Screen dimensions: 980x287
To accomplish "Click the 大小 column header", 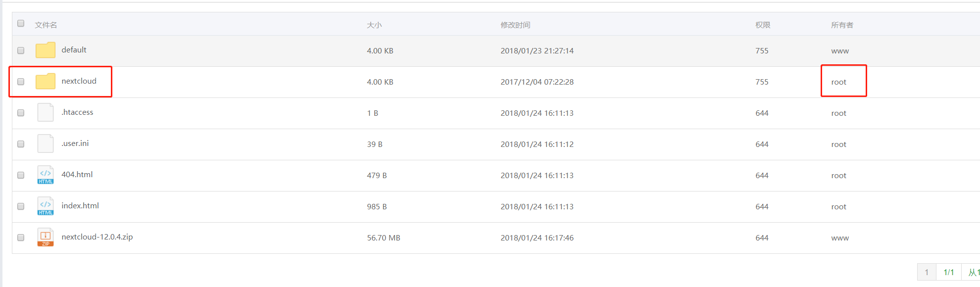I will tap(374, 25).
